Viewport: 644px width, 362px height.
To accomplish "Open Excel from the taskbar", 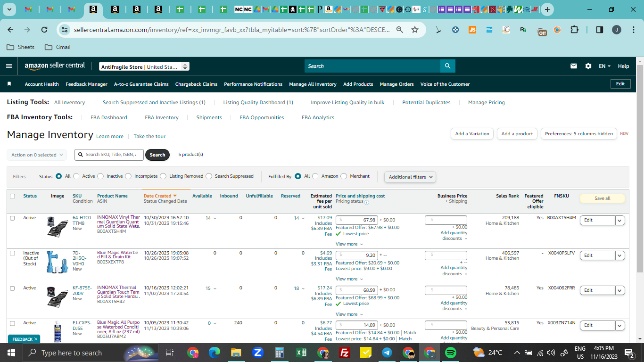I will pos(301,353).
